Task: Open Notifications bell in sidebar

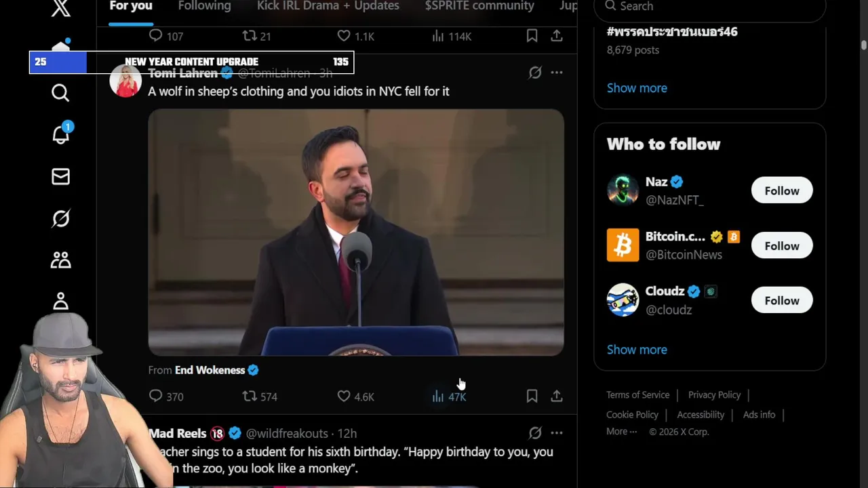Action: tap(60, 134)
